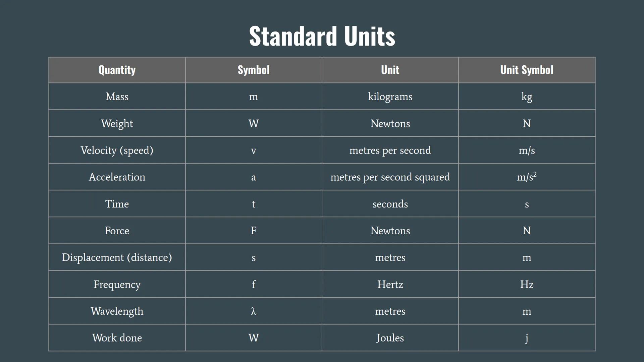Click the m/s² unit symbol cell
644x362 pixels.
click(527, 177)
